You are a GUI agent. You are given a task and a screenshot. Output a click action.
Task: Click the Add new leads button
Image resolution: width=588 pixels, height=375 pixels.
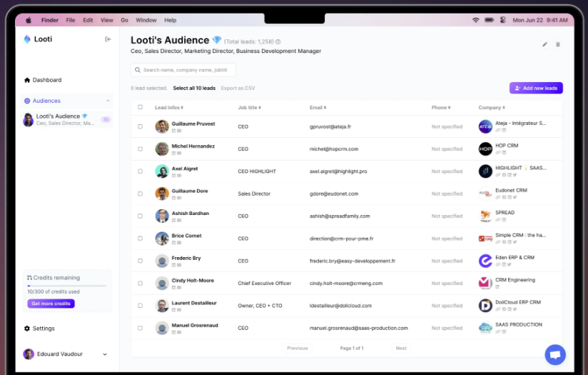[536, 88]
